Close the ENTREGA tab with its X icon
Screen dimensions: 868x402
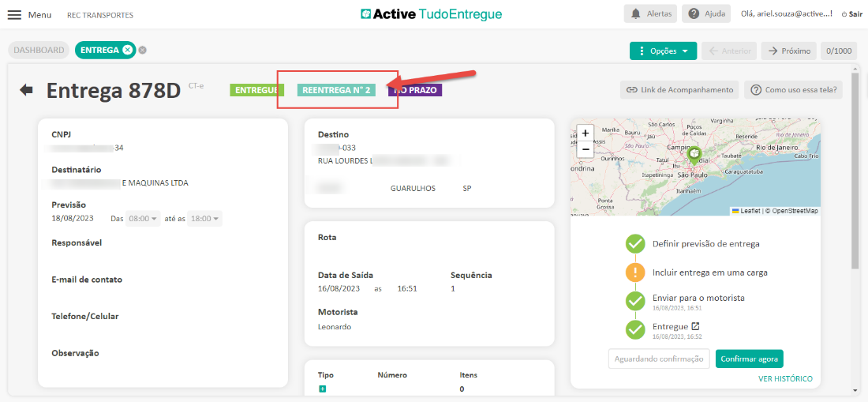tap(127, 50)
